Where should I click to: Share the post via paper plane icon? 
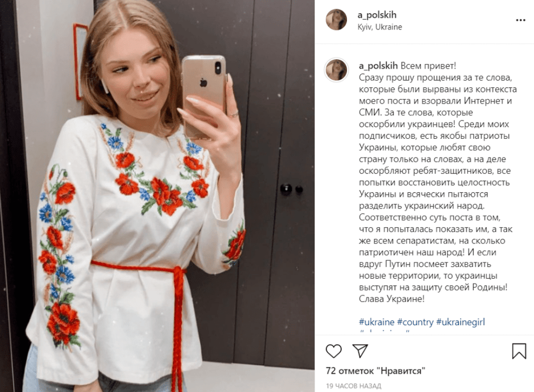pos(360,351)
